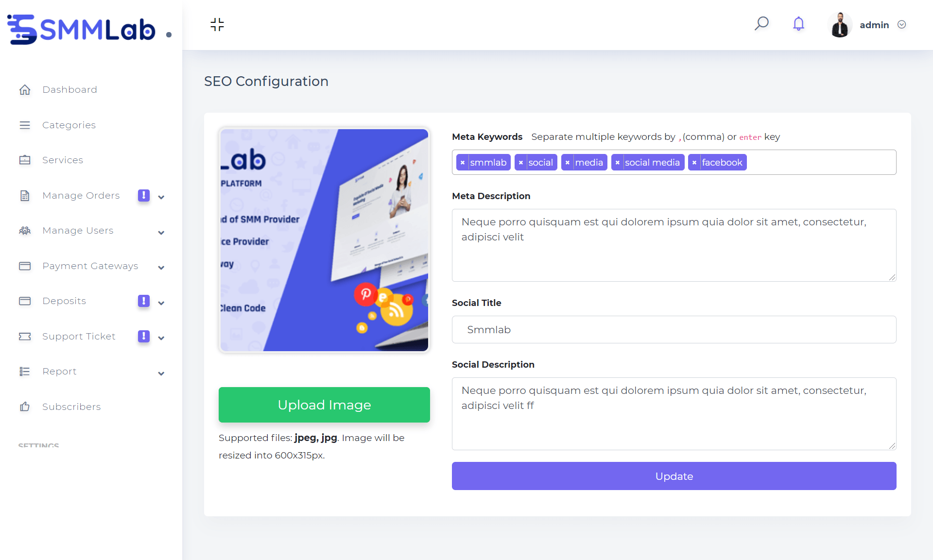Click the Upload Image button
The image size is (933, 560).
click(x=324, y=405)
